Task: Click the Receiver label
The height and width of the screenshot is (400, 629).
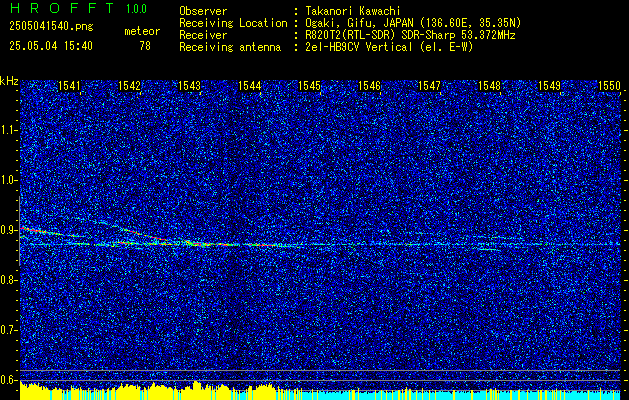Action: [x=203, y=35]
